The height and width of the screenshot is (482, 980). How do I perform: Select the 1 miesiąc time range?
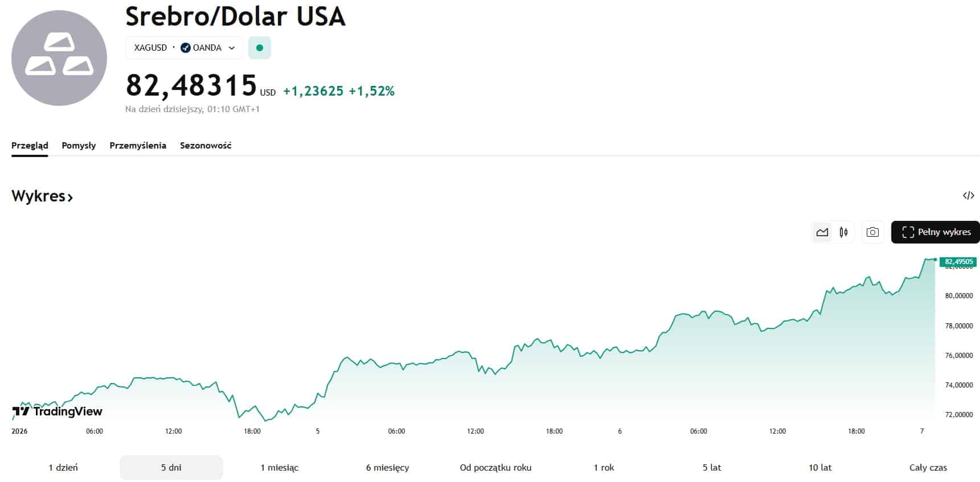coord(279,468)
